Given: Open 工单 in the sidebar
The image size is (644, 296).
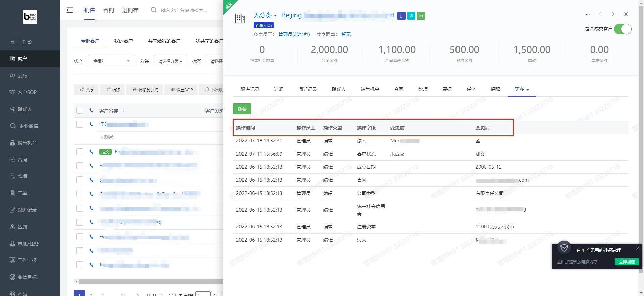Looking at the screenshot, I should point(30,193).
